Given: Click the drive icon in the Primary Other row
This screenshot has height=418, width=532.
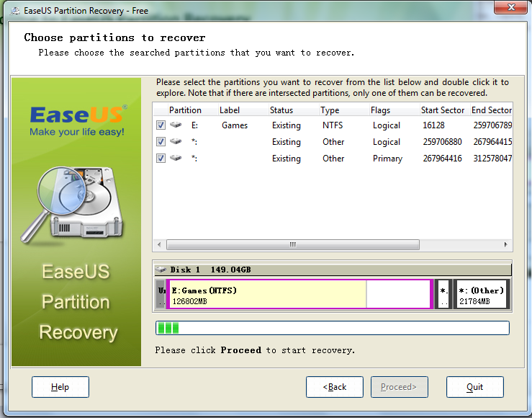Looking at the screenshot, I should pyautogui.click(x=176, y=158).
